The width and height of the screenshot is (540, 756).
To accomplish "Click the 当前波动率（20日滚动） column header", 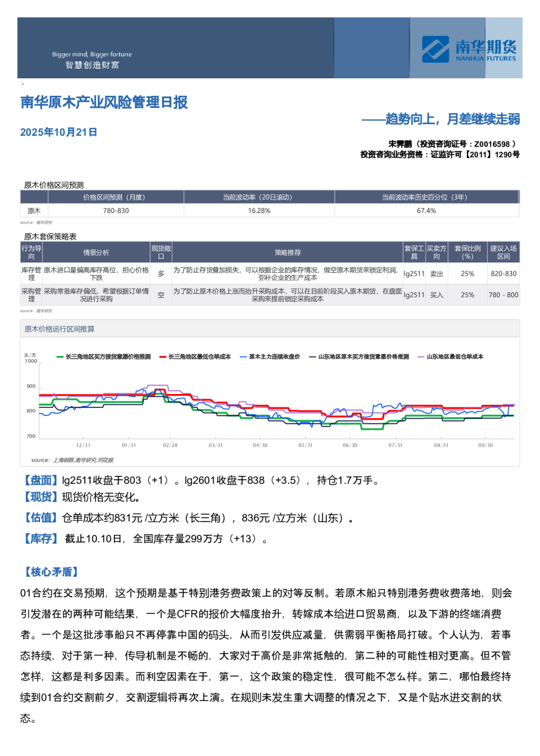I will pyautogui.click(x=259, y=197).
